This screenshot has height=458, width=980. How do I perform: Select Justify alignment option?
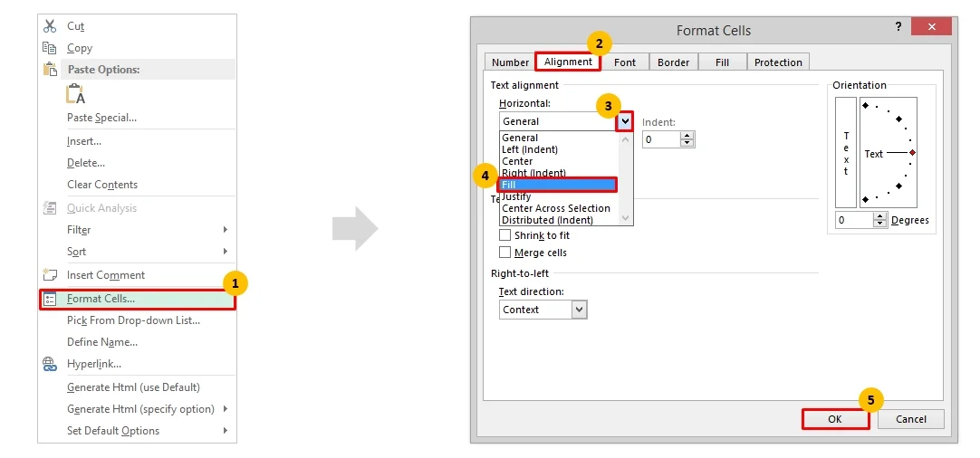pos(560,196)
